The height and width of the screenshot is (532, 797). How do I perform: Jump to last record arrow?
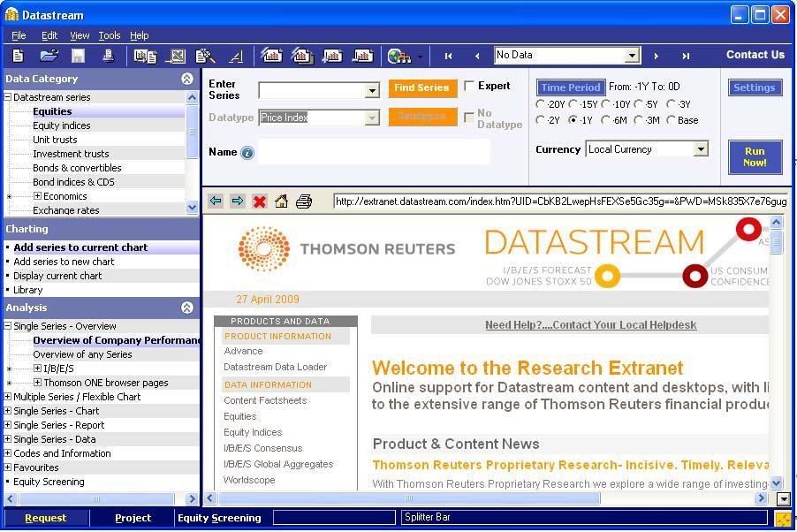pos(686,56)
